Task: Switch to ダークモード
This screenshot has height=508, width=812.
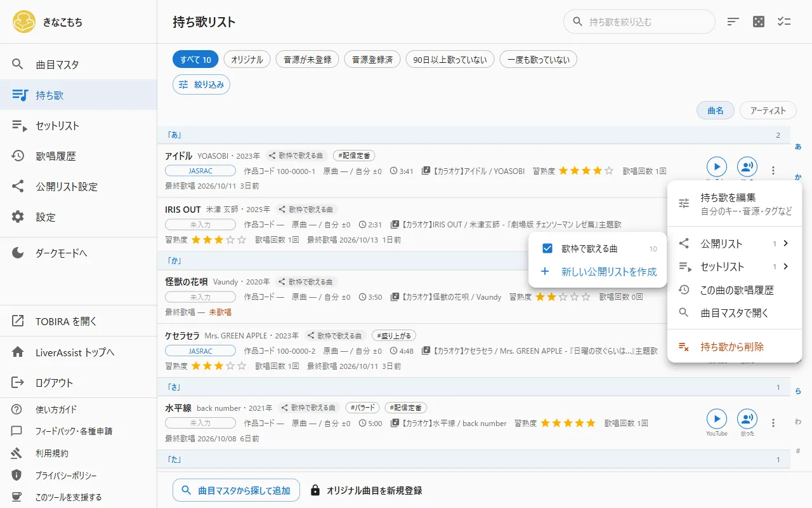Action: [x=79, y=253]
